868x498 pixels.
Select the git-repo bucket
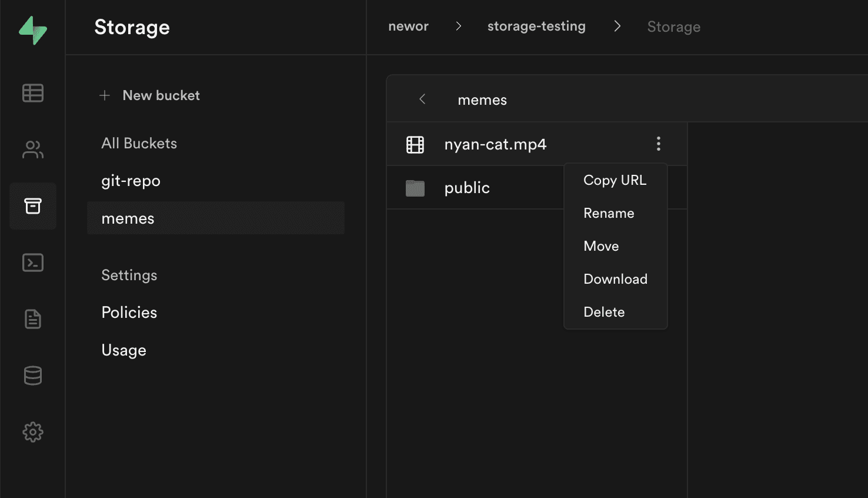pyautogui.click(x=131, y=181)
